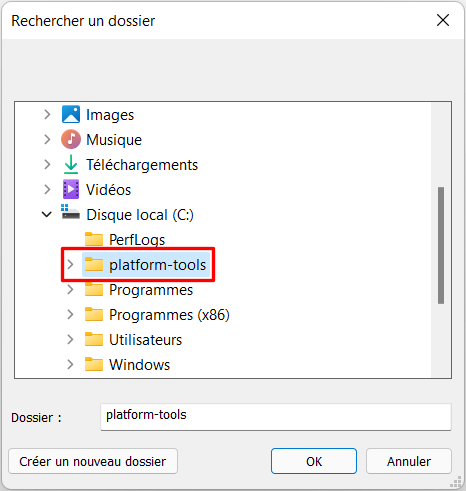Select the Programmes folder label
The height and width of the screenshot is (491, 466).
[151, 290]
